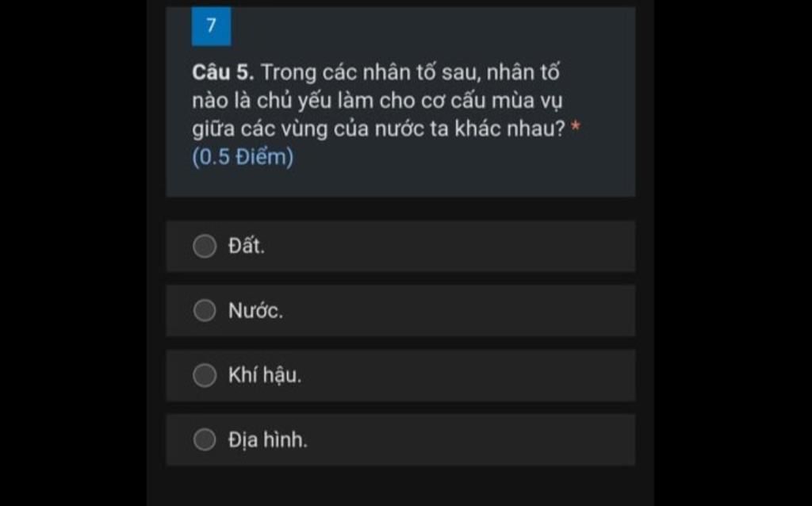Click the blue question number badge "7"

pos(210,25)
